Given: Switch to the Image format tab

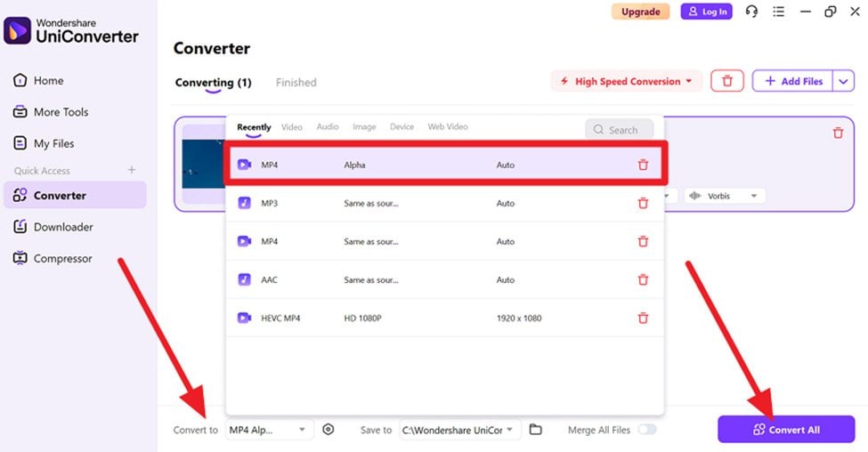Looking at the screenshot, I should pos(364,126).
